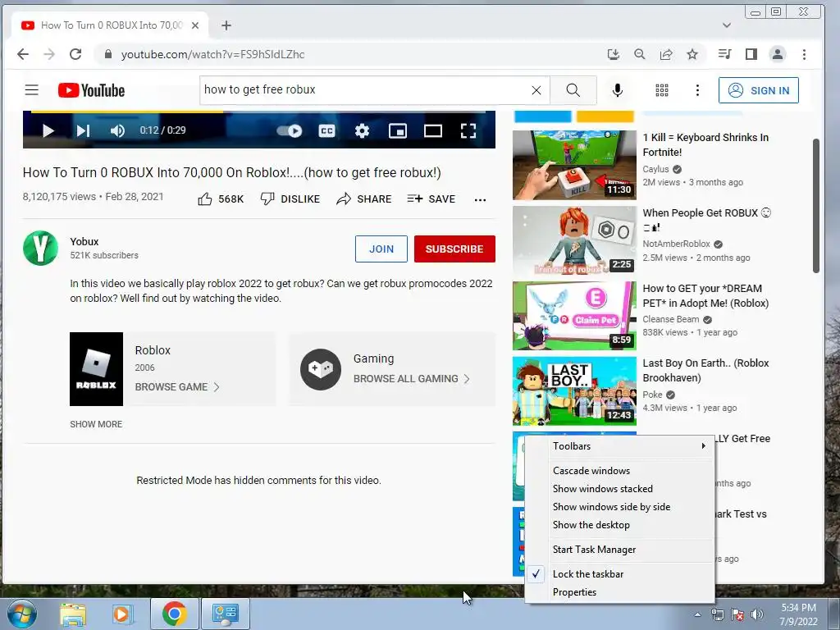Viewport: 840px width, 630px height.
Task: Go back in Chrome
Action: coord(22,54)
